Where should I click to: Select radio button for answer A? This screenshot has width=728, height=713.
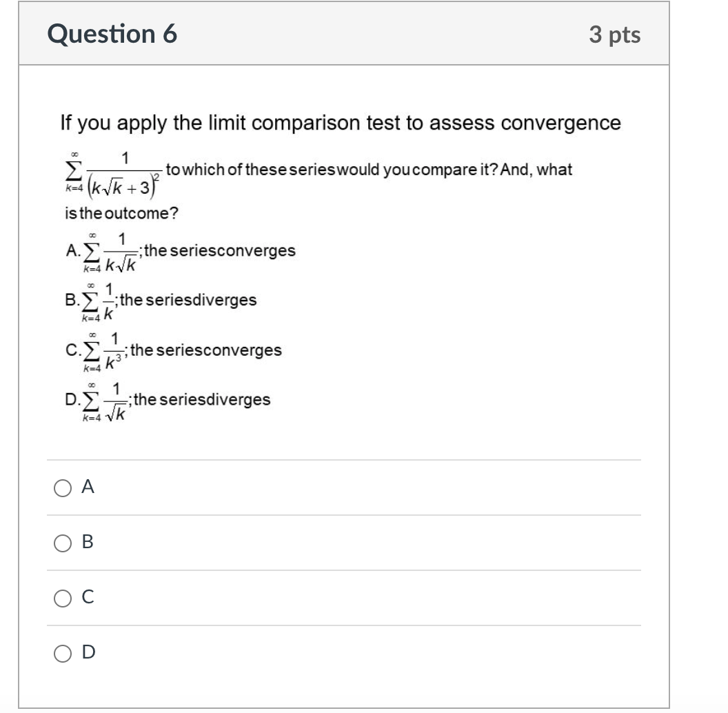61,488
